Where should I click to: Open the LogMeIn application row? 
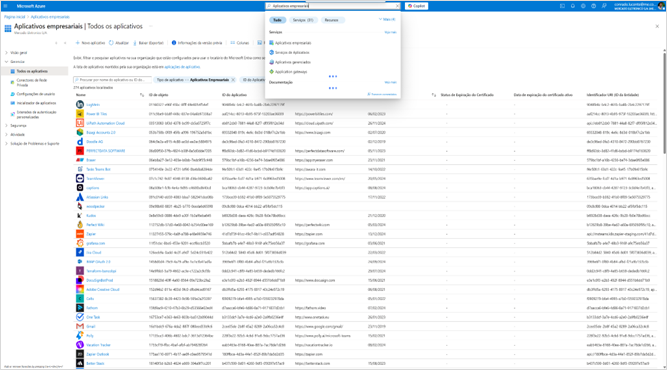[x=93, y=105]
